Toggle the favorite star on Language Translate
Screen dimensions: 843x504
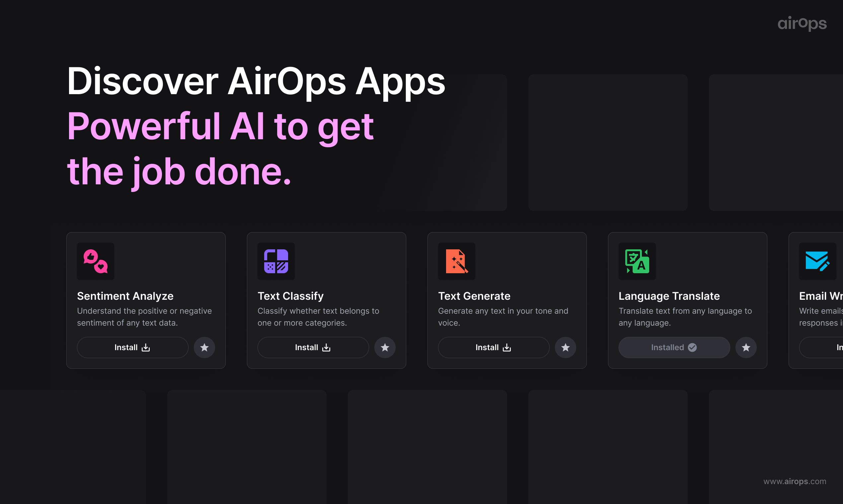(746, 347)
